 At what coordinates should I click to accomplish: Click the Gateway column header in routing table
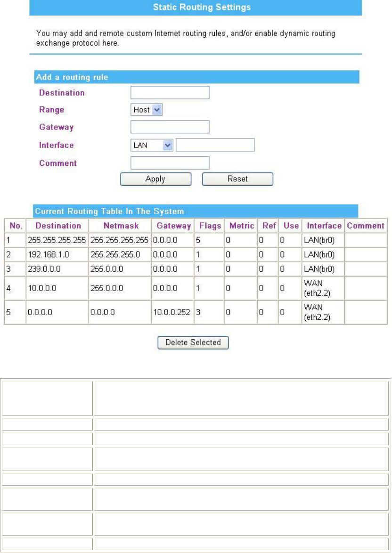click(172, 226)
